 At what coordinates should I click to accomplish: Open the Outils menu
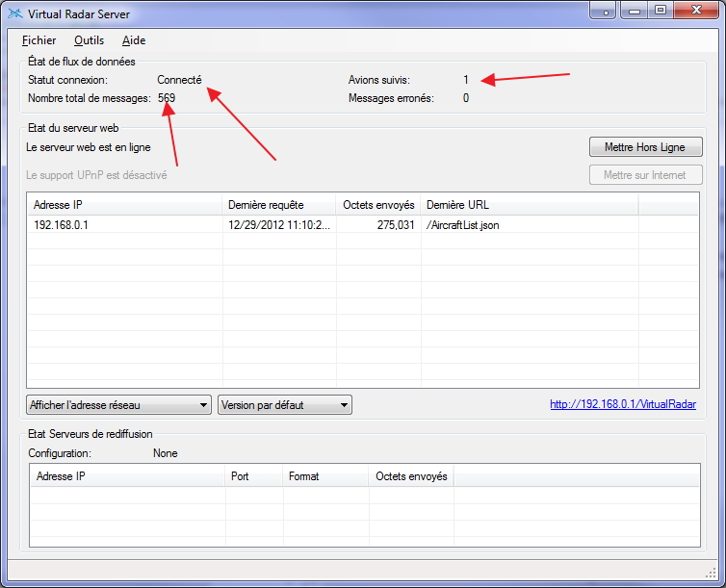[89, 40]
